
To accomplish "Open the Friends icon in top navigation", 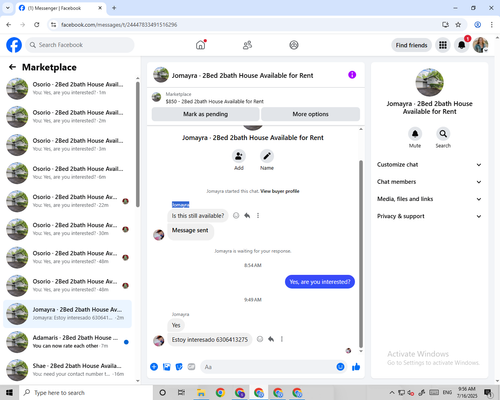I will 247,45.
